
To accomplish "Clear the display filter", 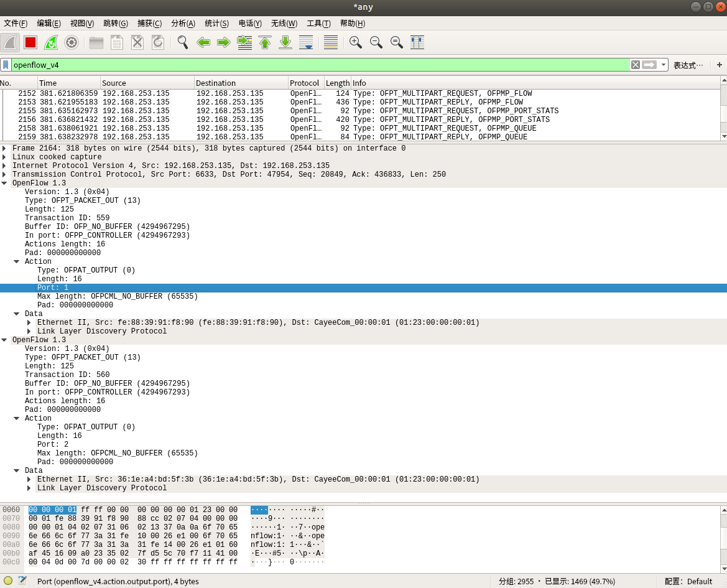I will pyautogui.click(x=635, y=65).
